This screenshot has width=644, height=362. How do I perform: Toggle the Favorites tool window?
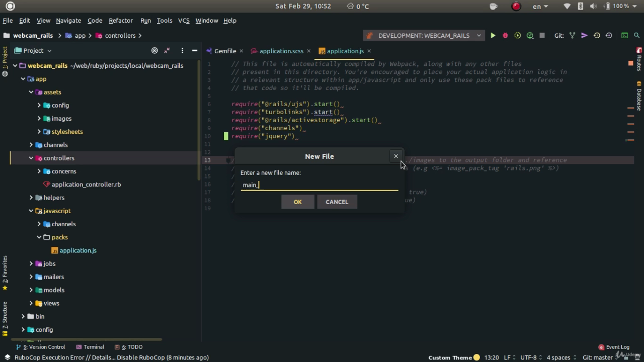[5, 273]
